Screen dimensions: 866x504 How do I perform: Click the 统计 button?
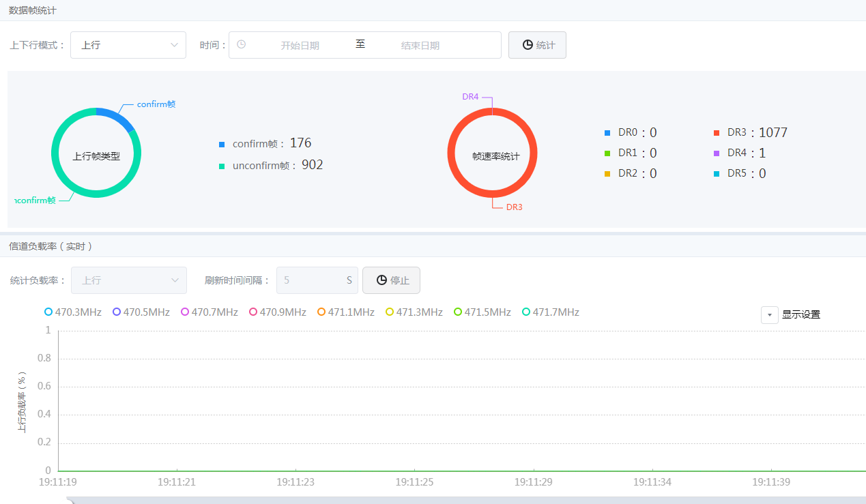coord(537,45)
